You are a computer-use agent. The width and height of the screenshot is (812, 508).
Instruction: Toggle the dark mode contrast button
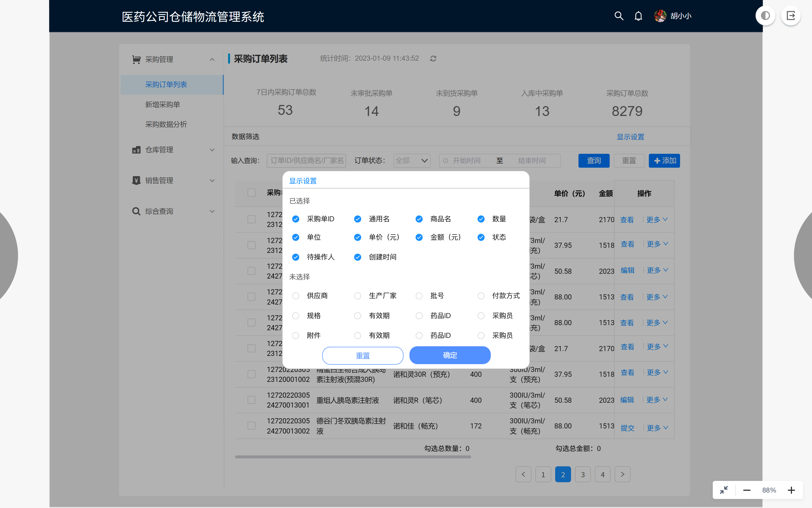tap(765, 16)
